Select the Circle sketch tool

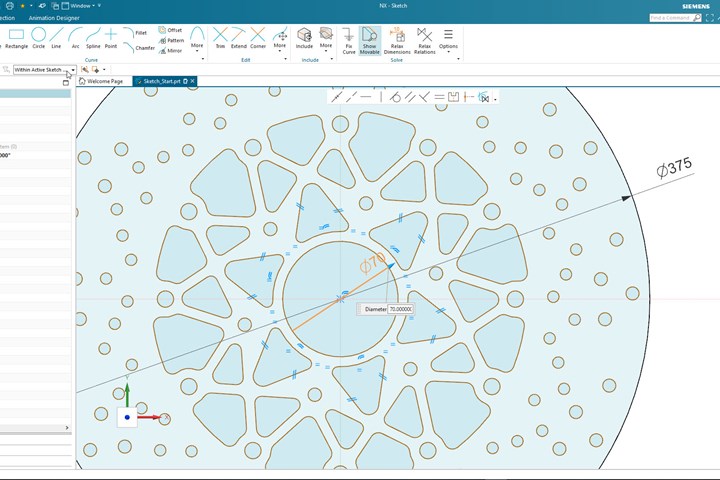39,38
